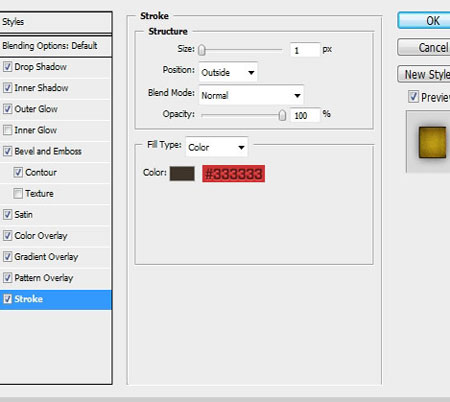Toggle the Preview checkbox
The width and height of the screenshot is (450, 402).
(413, 97)
